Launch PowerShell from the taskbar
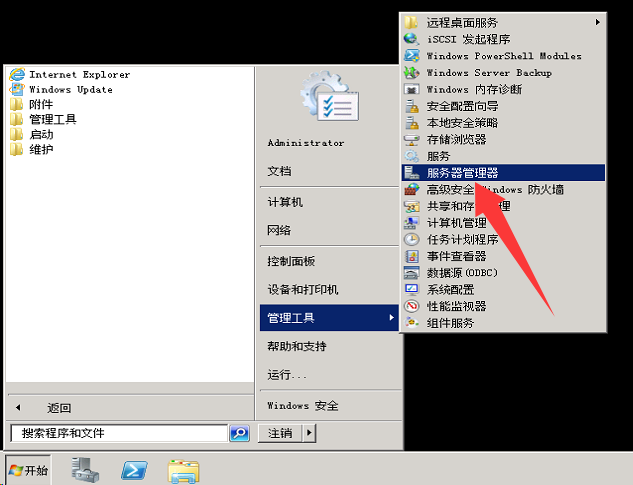 tap(134, 470)
